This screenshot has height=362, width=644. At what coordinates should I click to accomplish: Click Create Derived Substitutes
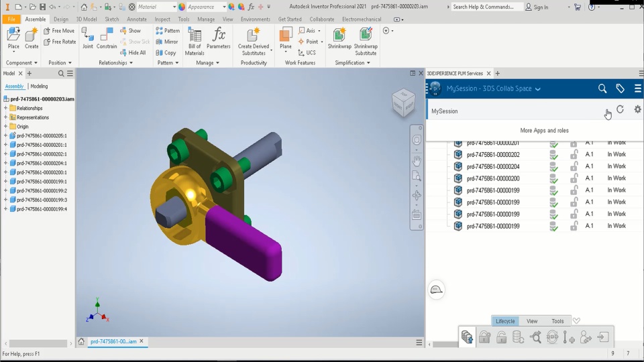[x=254, y=42]
